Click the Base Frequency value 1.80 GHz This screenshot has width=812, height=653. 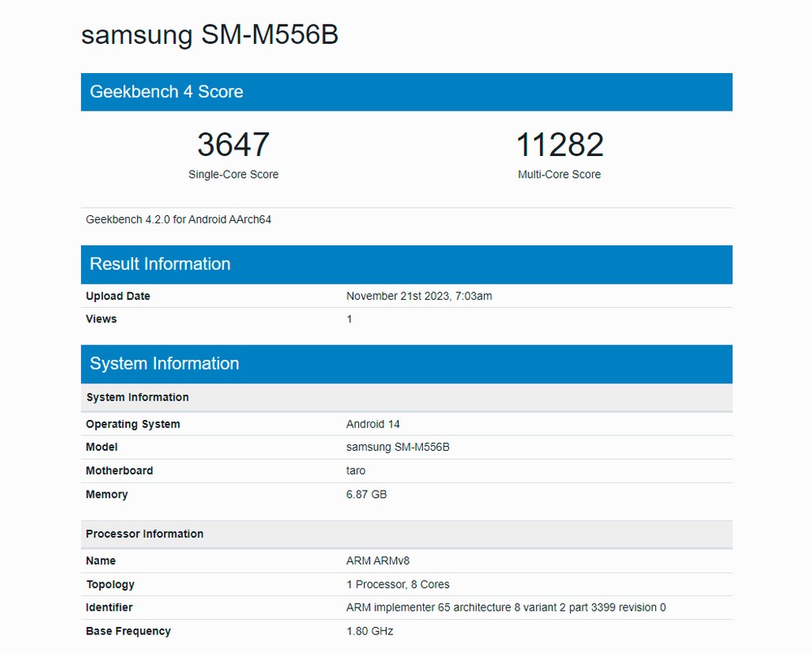coord(369,631)
